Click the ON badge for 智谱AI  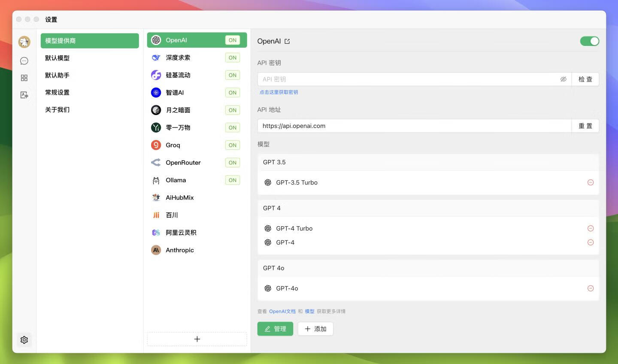pos(233,93)
